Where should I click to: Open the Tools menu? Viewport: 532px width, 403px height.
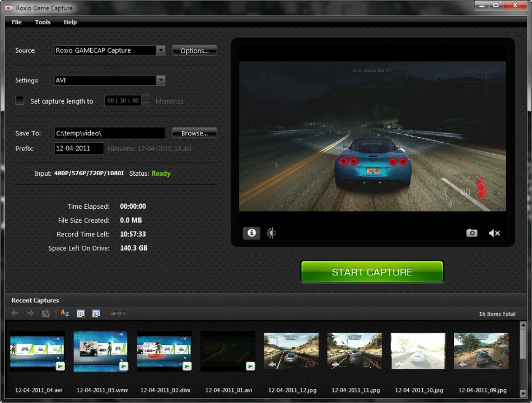tap(43, 22)
